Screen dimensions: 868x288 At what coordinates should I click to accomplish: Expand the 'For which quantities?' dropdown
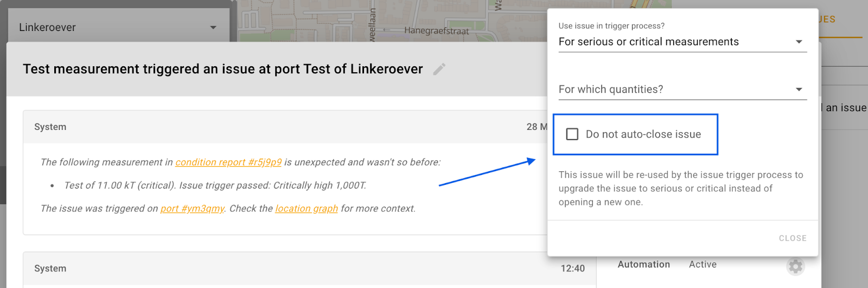point(682,89)
